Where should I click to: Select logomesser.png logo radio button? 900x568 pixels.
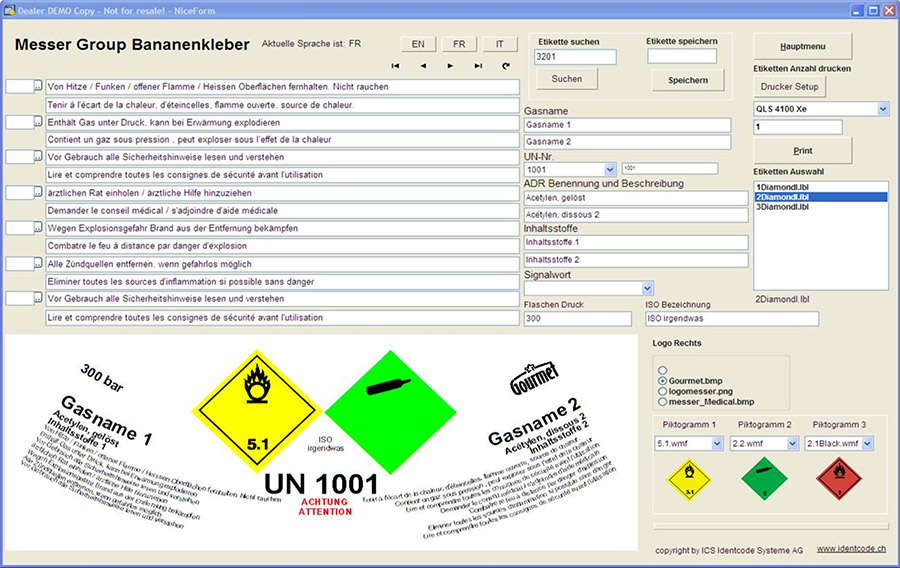662,391
